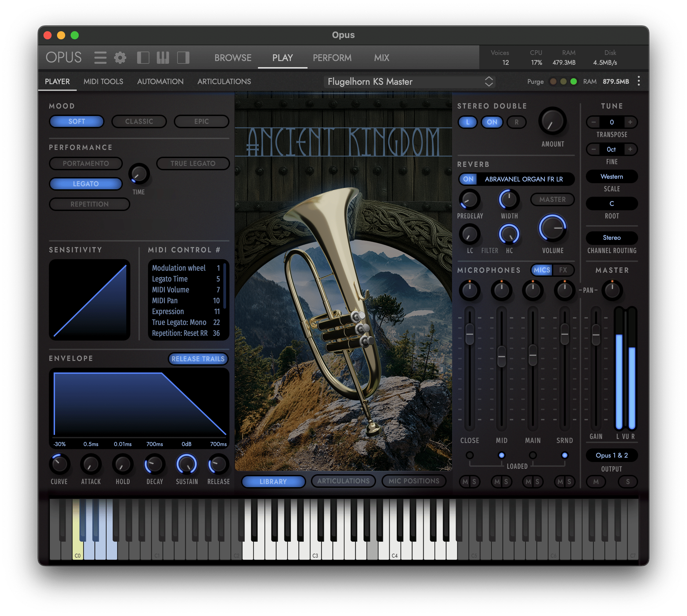Open the three-dot instrument options menu

(639, 81)
